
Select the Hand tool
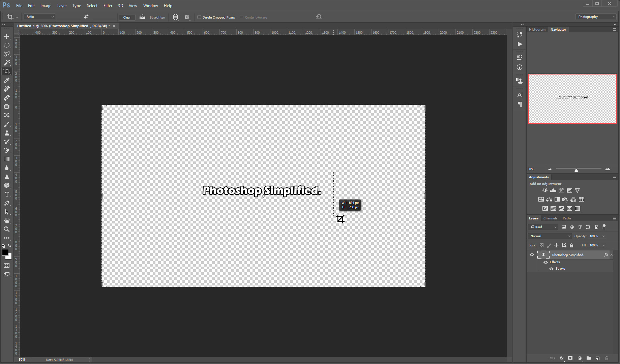[x=7, y=220]
